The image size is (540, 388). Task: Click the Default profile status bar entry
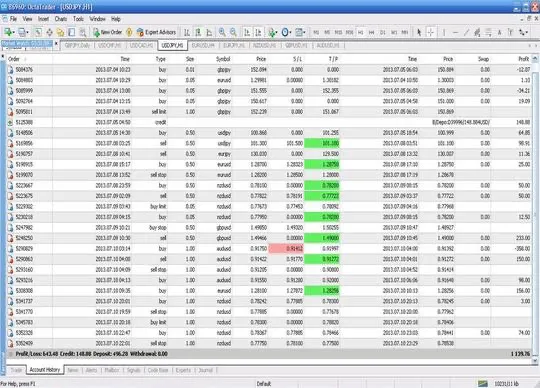click(264, 384)
